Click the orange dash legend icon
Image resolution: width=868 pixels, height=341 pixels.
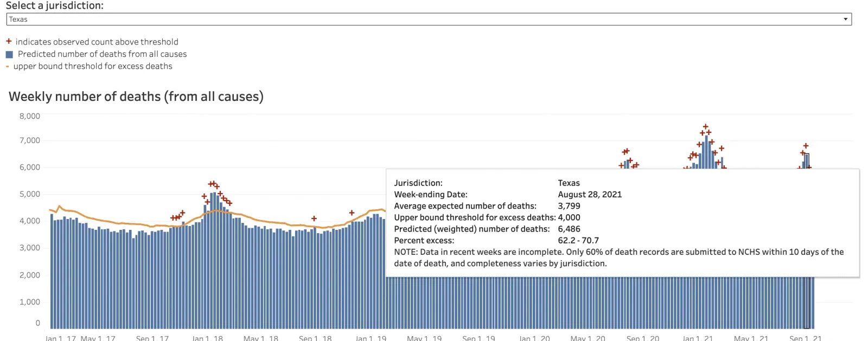point(8,67)
